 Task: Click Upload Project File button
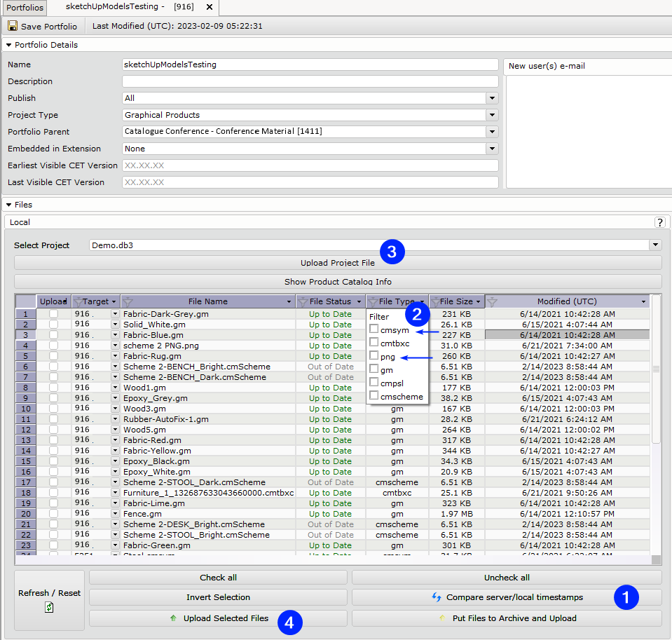coord(338,263)
